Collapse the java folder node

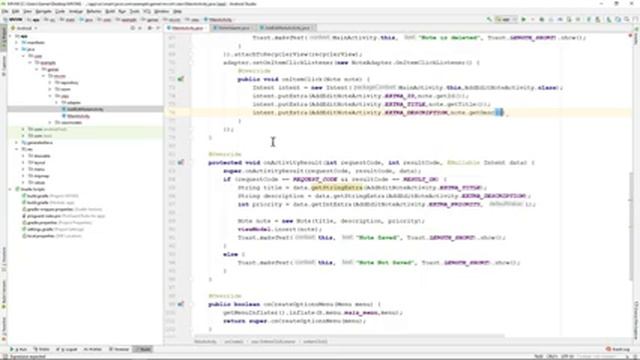point(17,49)
